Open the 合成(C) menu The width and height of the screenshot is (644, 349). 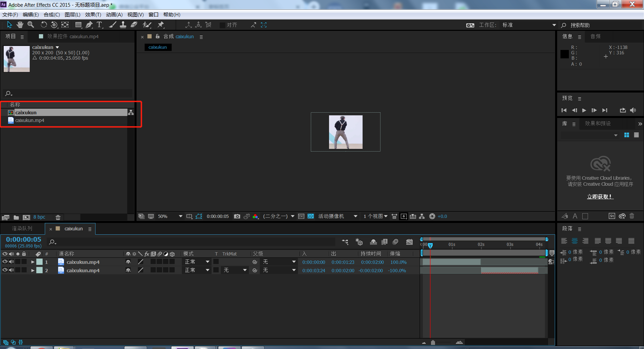pyautogui.click(x=52, y=15)
